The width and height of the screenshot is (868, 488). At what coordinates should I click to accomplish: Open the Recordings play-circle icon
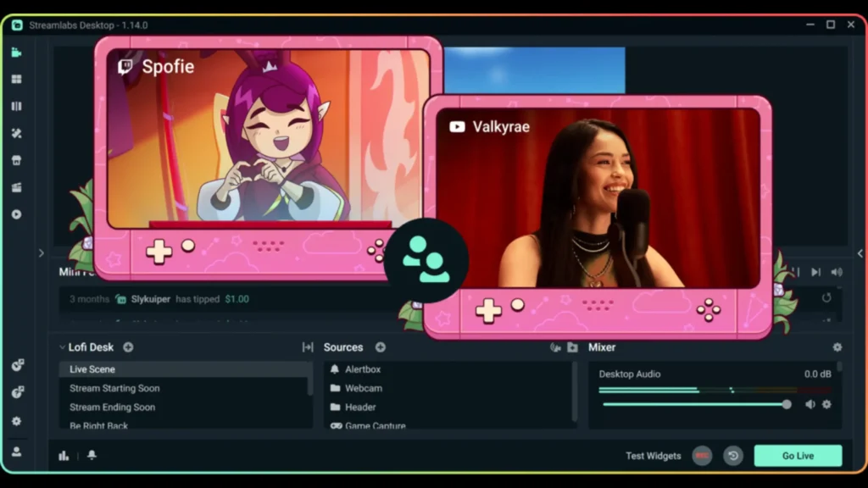[x=17, y=214]
